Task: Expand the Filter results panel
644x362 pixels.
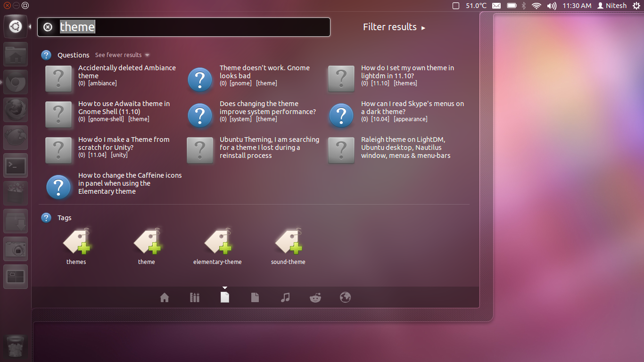Action: [394, 27]
